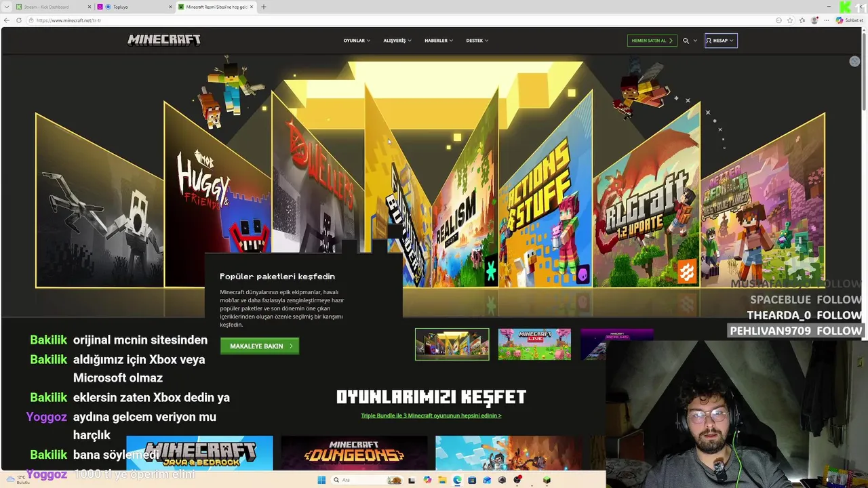Click the OYUNLARIMIZI KEŞFET heading
The width and height of the screenshot is (868, 488).
(x=431, y=396)
